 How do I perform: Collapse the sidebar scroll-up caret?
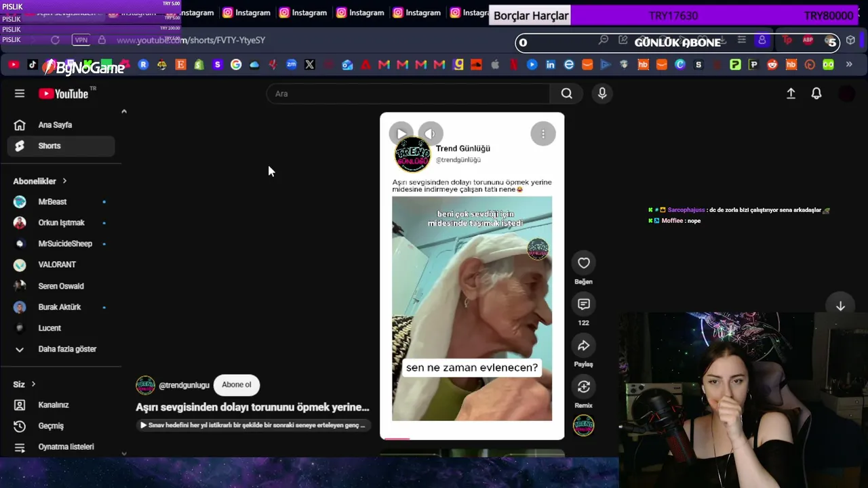pyautogui.click(x=124, y=111)
